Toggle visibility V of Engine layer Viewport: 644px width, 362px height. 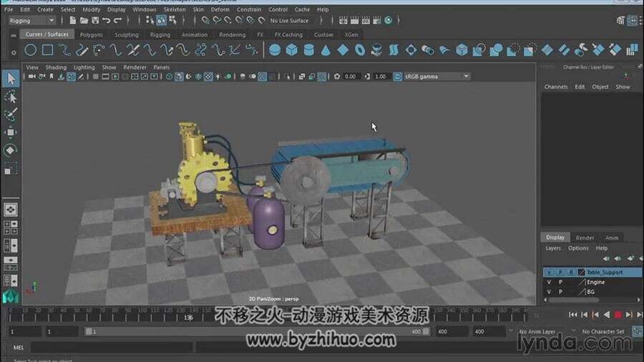549,282
